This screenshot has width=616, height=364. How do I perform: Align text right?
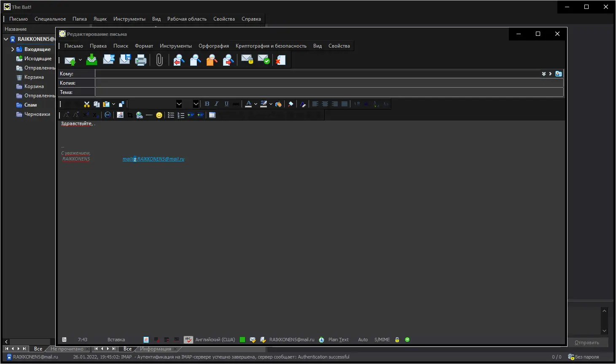[x=334, y=104]
